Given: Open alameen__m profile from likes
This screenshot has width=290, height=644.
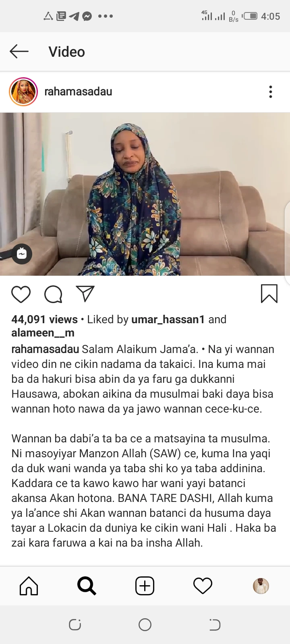Looking at the screenshot, I should (43, 333).
